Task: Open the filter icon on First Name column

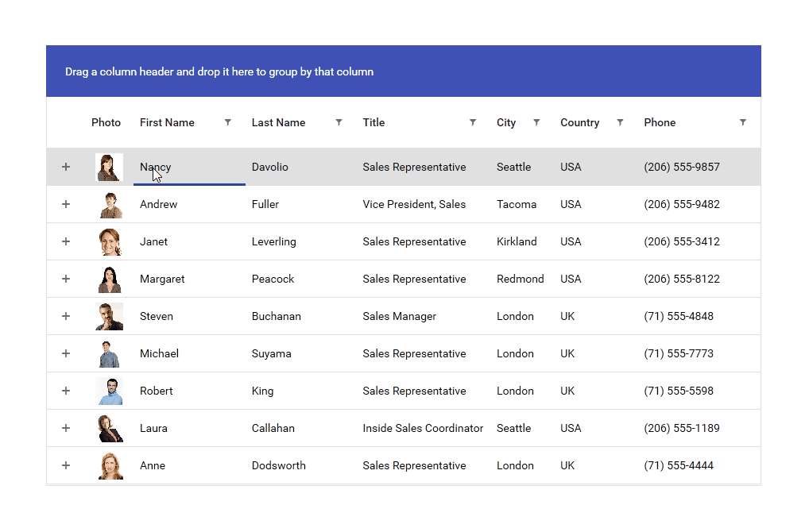Action: point(228,121)
